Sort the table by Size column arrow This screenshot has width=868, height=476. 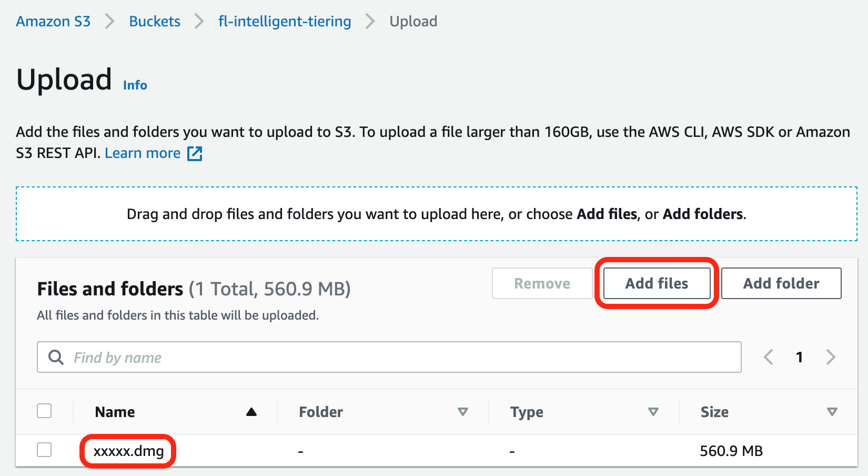click(x=832, y=412)
